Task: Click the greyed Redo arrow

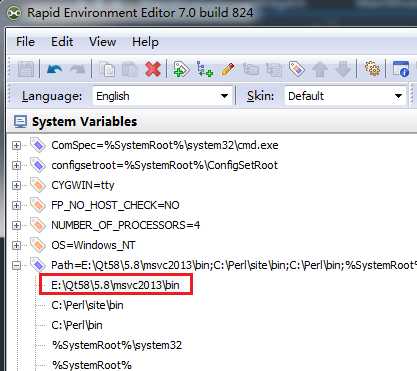Action: (78, 69)
